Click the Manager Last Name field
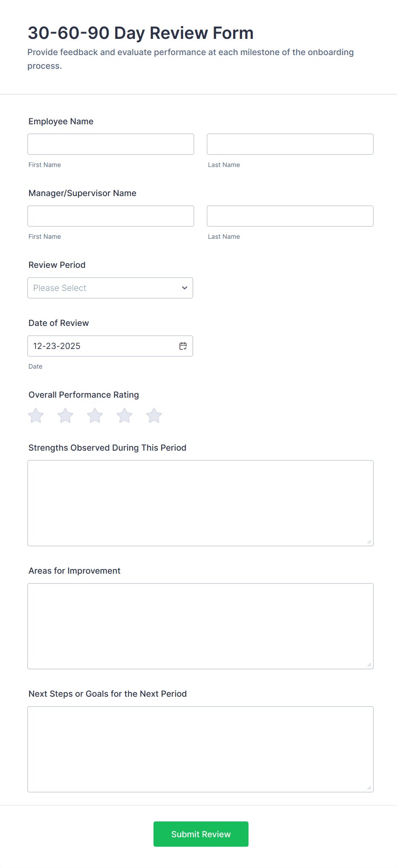Screen dimensions: 397x868 pos(290,216)
